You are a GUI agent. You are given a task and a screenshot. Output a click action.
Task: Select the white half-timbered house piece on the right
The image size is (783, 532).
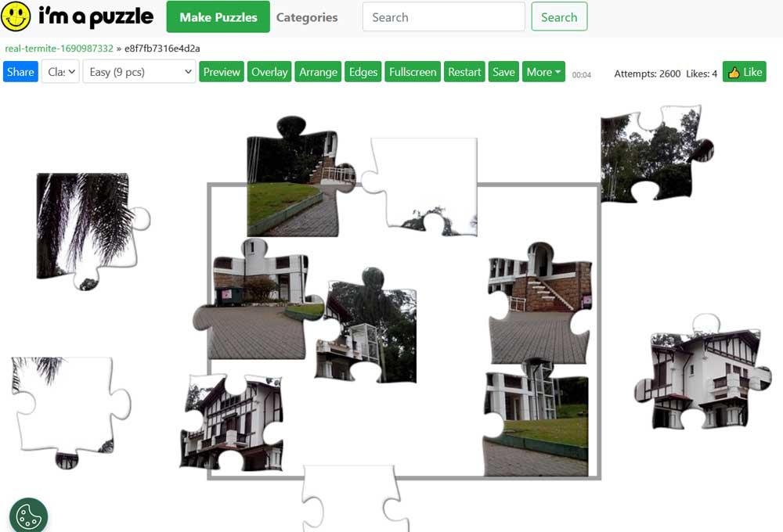[x=703, y=373]
